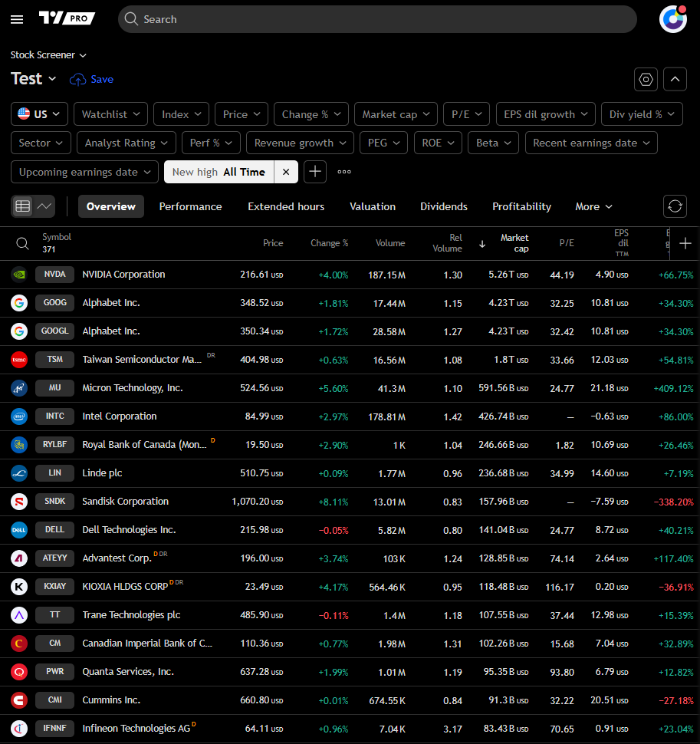The image size is (700, 744).
Task: Switch to the Valuation tab
Action: pos(373,206)
